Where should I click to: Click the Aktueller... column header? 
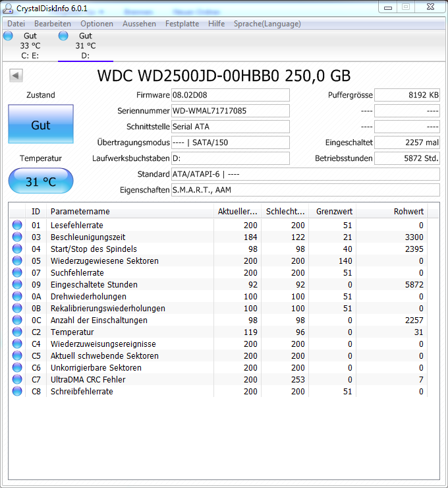[x=238, y=211]
